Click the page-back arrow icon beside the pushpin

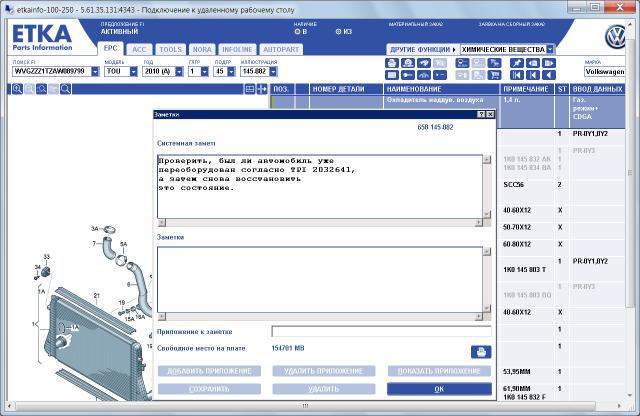[533, 63]
